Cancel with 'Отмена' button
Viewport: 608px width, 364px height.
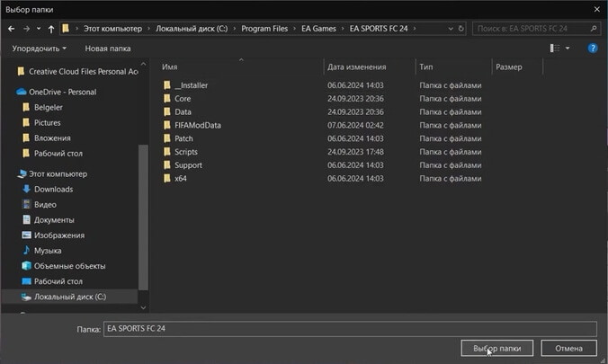tap(568, 348)
